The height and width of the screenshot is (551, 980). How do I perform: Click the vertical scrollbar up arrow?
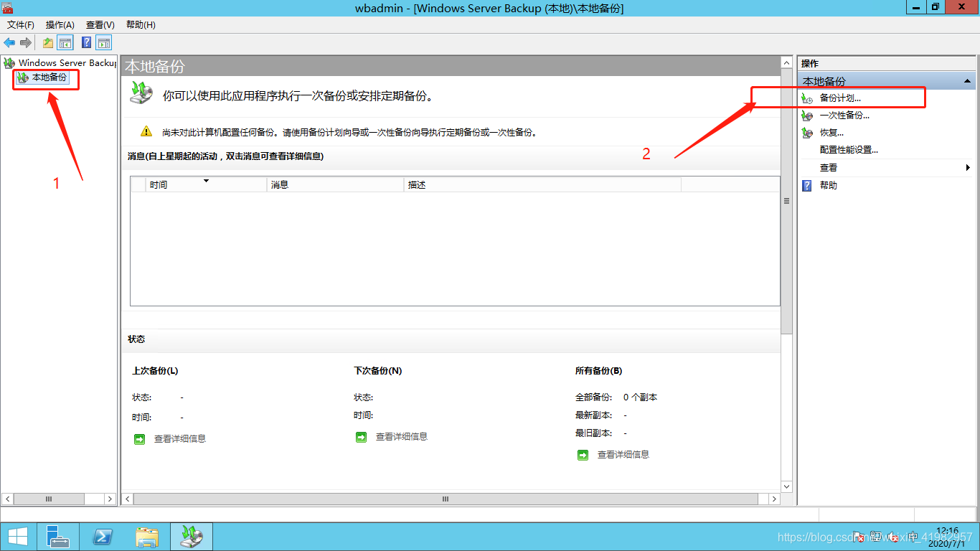pos(786,63)
